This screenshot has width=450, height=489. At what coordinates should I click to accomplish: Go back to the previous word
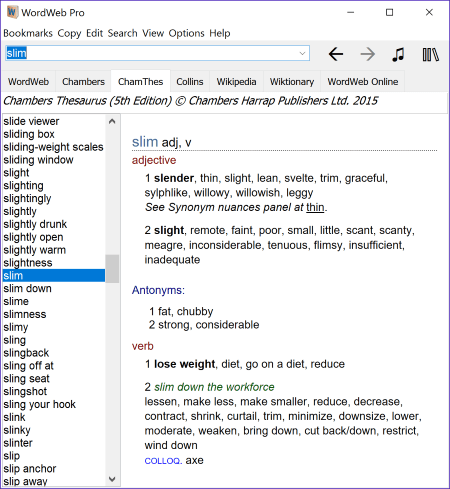click(x=336, y=54)
